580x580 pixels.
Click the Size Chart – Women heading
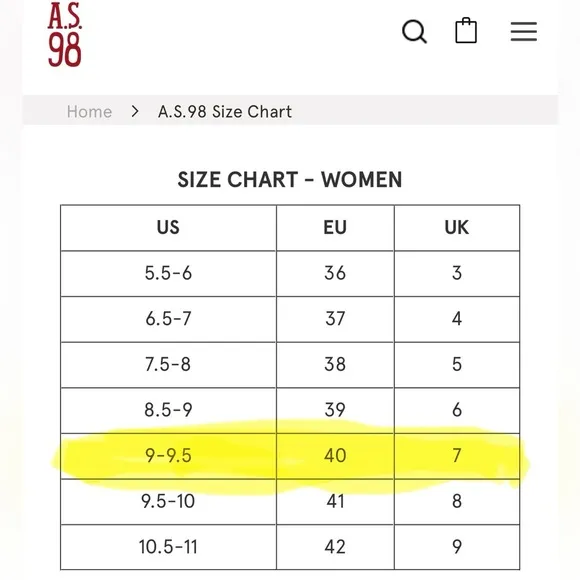pos(290,180)
